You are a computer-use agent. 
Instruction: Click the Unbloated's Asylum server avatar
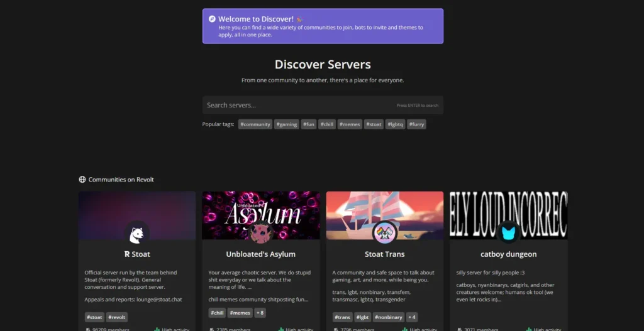tap(261, 234)
